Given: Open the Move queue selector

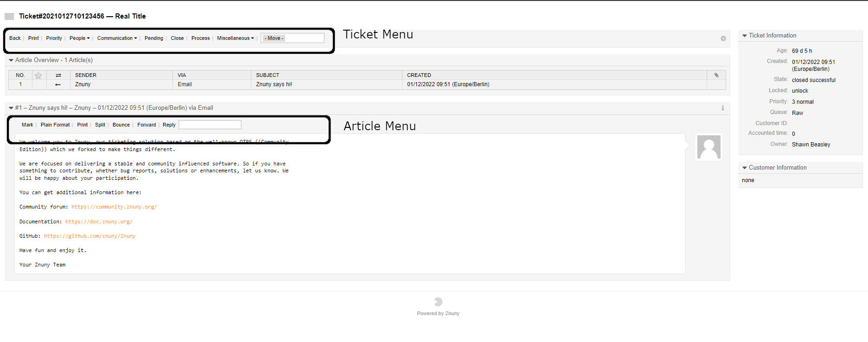Looking at the screenshot, I should [x=292, y=38].
